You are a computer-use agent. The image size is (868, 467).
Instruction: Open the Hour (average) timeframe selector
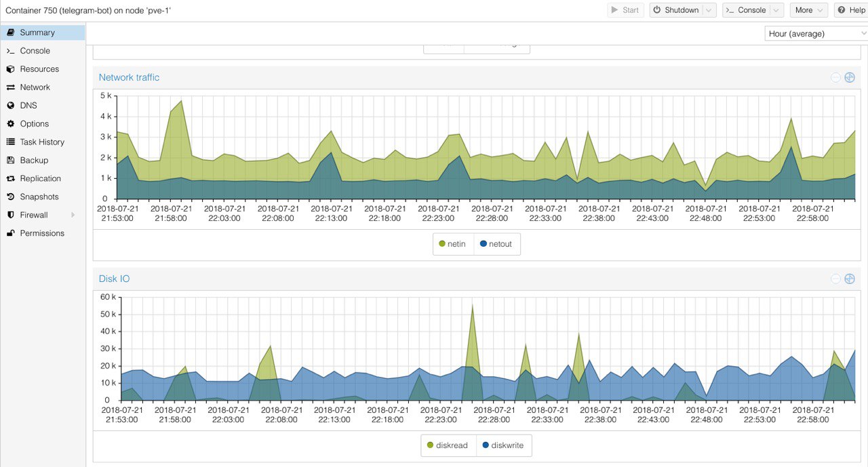pos(816,34)
